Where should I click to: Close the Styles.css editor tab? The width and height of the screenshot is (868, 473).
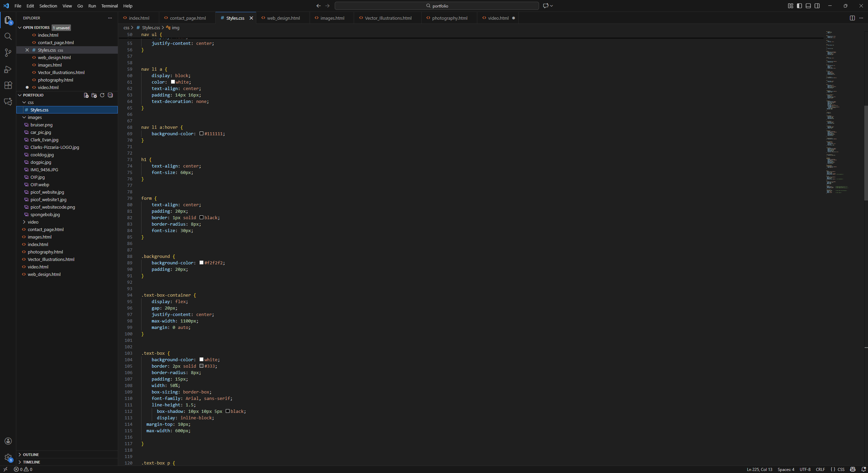click(x=251, y=18)
